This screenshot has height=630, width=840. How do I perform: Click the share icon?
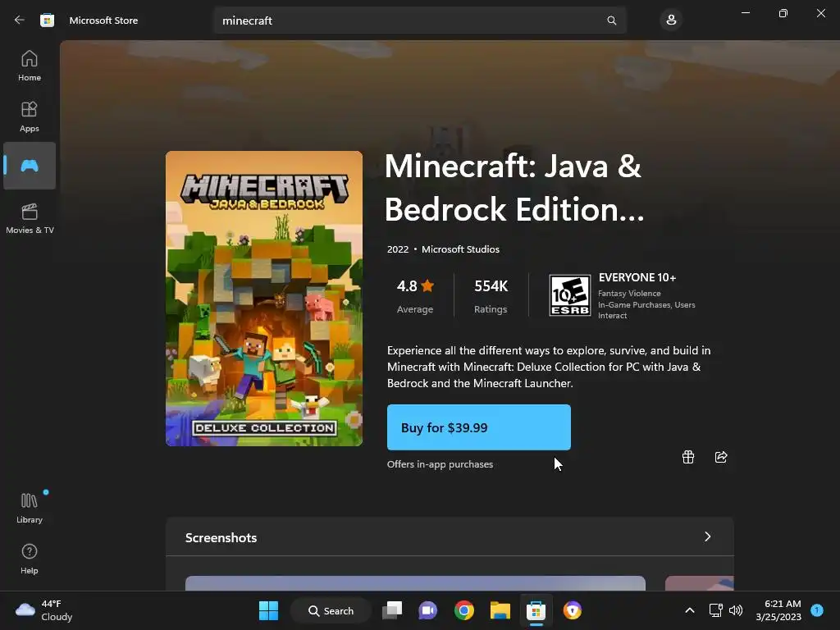pyautogui.click(x=721, y=457)
